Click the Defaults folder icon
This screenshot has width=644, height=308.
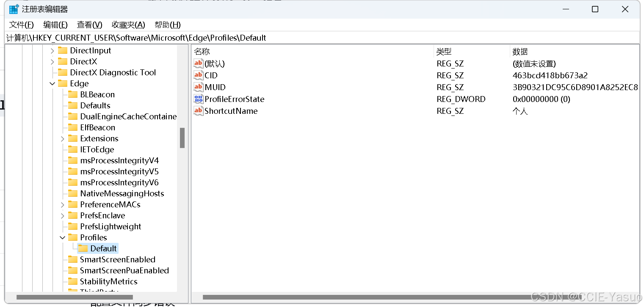click(x=73, y=105)
